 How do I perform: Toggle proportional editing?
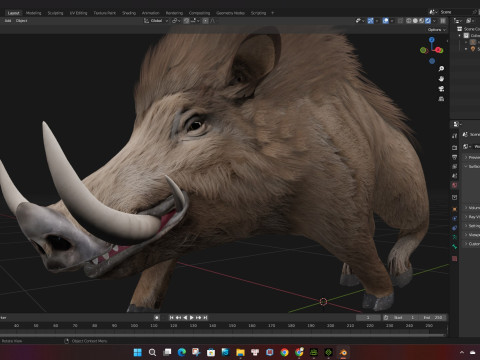[205, 21]
